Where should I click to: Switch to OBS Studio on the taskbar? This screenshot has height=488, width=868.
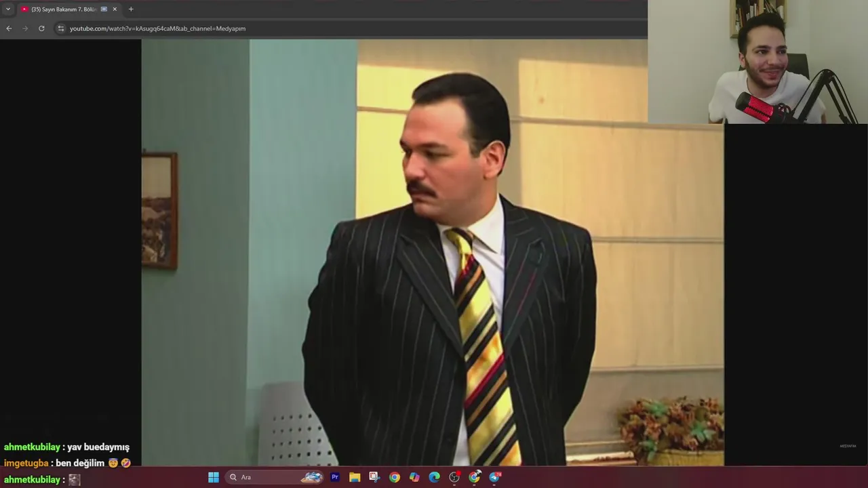tap(454, 477)
